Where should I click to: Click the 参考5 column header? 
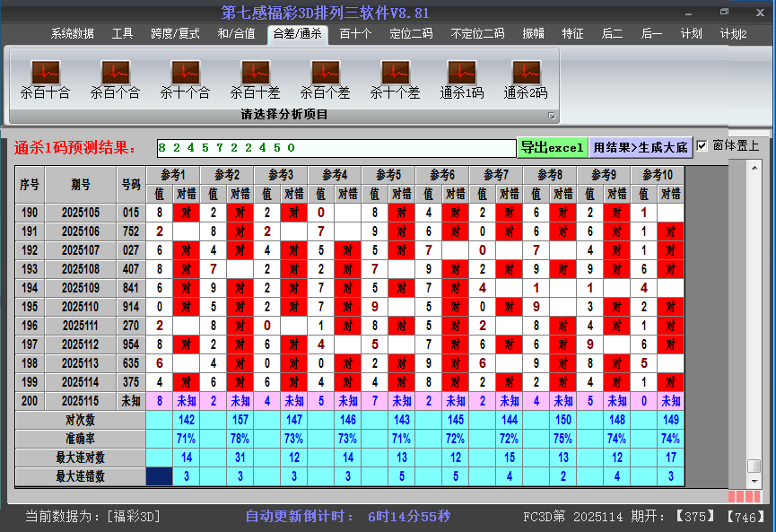[388, 175]
